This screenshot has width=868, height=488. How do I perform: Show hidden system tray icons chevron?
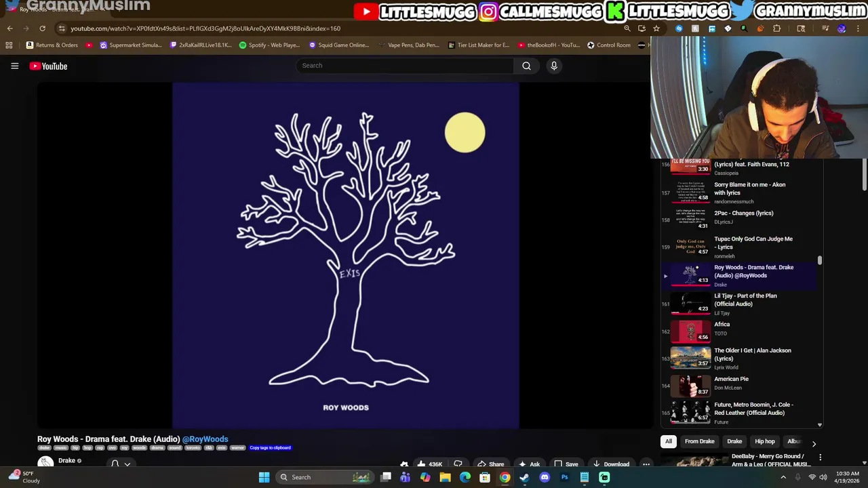[783, 477]
